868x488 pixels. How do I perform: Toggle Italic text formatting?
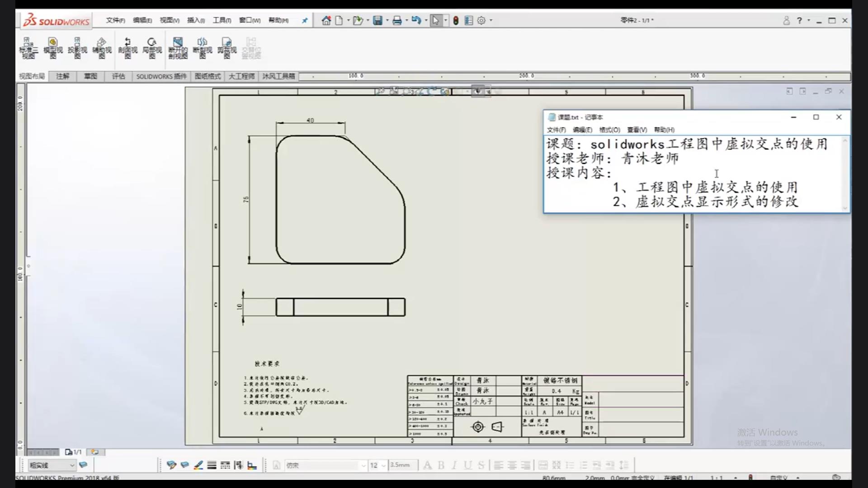click(454, 465)
